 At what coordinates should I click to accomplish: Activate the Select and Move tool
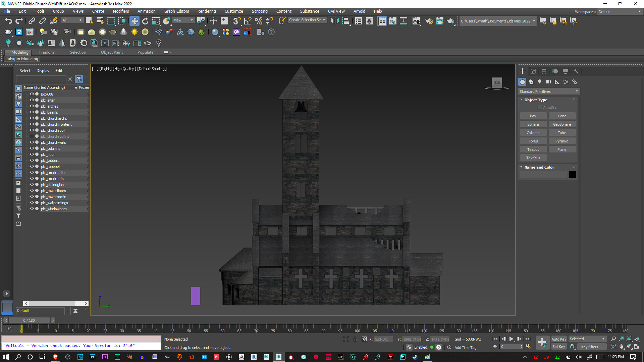click(134, 21)
